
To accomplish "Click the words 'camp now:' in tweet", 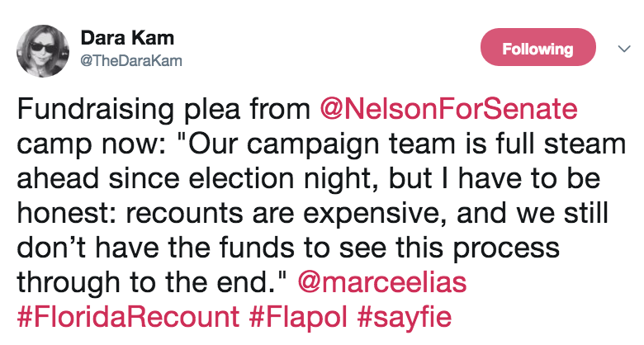I will [91, 144].
